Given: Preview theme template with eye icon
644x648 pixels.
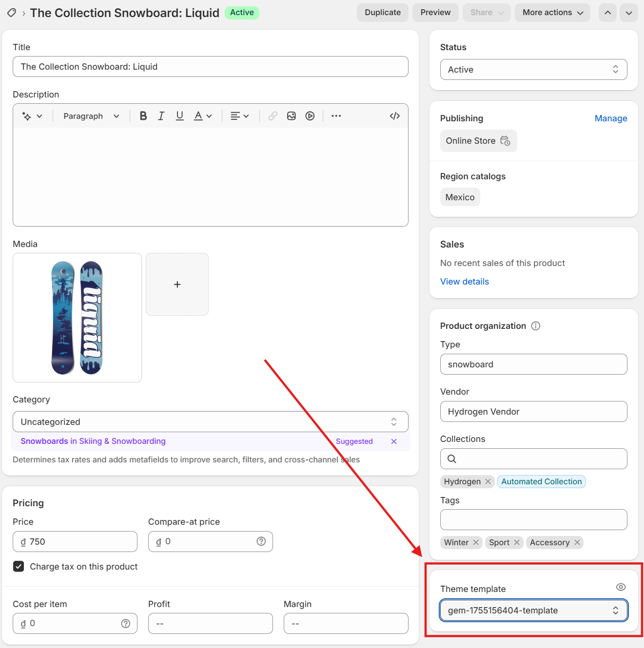Looking at the screenshot, I should [x=621, y=587].
